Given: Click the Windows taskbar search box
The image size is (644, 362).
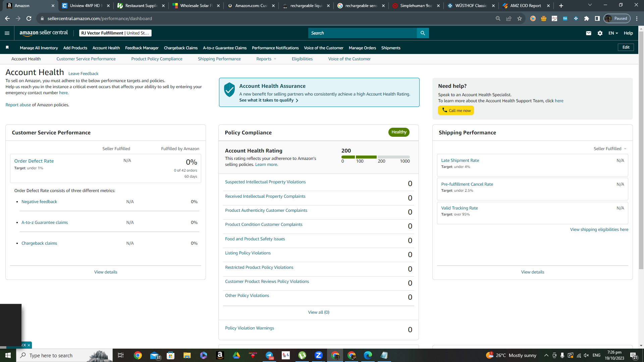Looking at the screenshot, I should coord(64,355).
